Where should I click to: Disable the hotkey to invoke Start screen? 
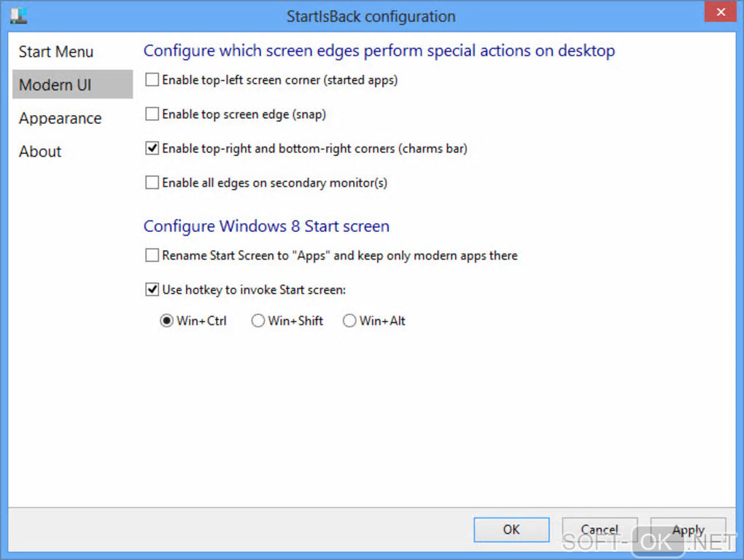tap(152, 289)
